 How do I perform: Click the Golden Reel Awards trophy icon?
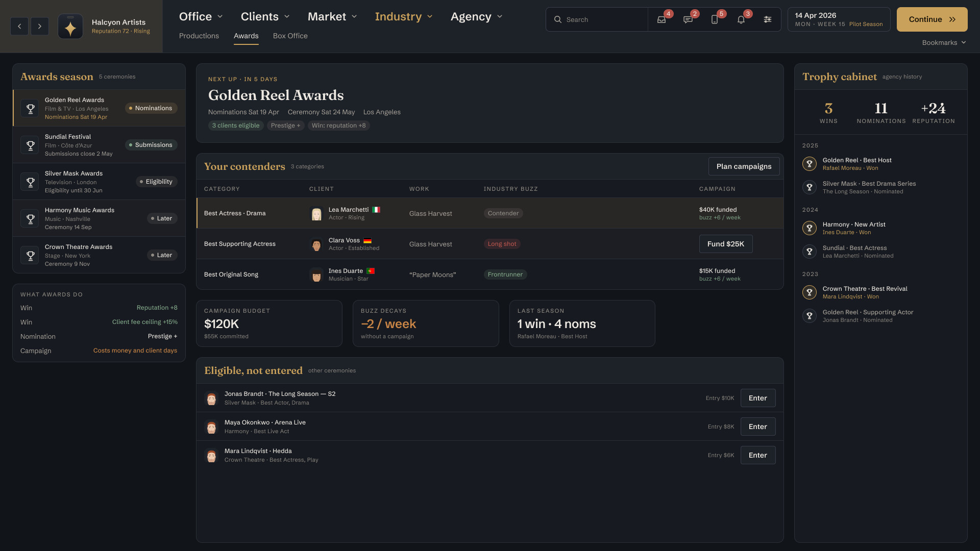(30, 108)
